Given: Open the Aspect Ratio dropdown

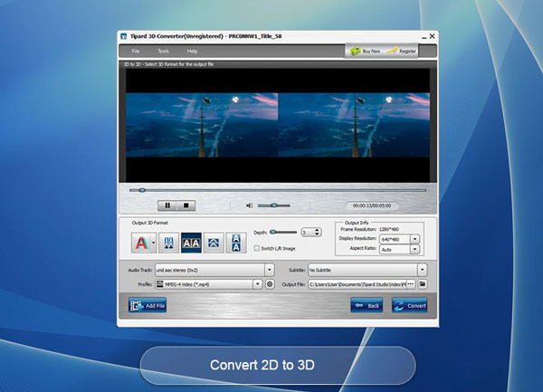Looking at the screenshot, I should pos(414,249).
